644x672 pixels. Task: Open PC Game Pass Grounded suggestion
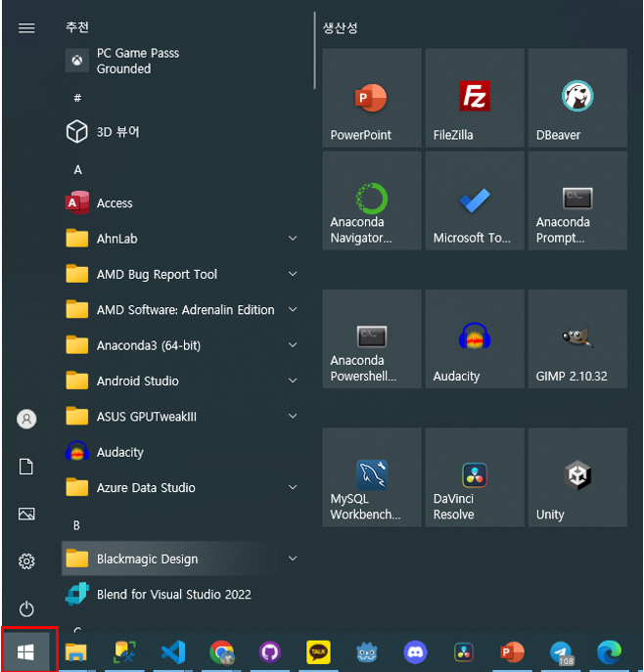(x=182, y=61)
